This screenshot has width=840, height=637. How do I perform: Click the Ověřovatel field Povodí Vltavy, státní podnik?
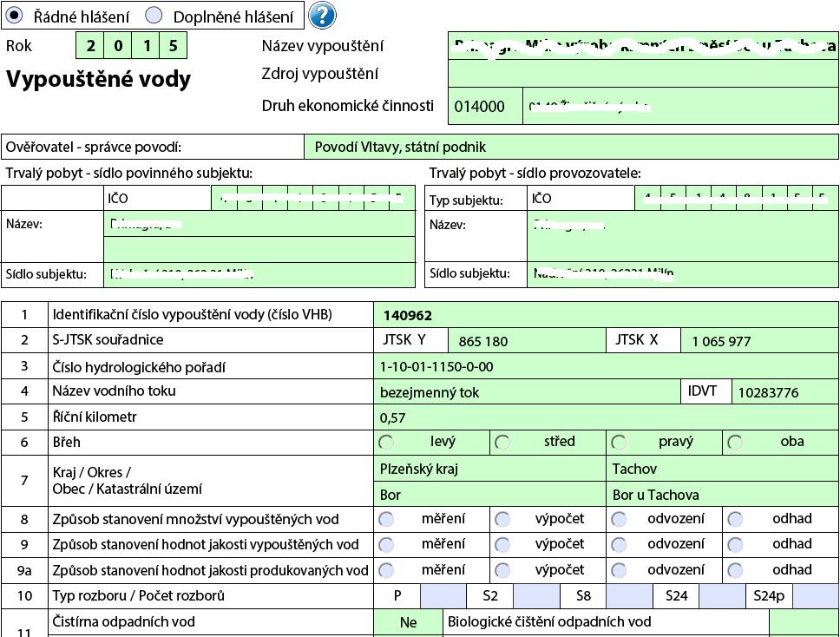tap(571, 147)
